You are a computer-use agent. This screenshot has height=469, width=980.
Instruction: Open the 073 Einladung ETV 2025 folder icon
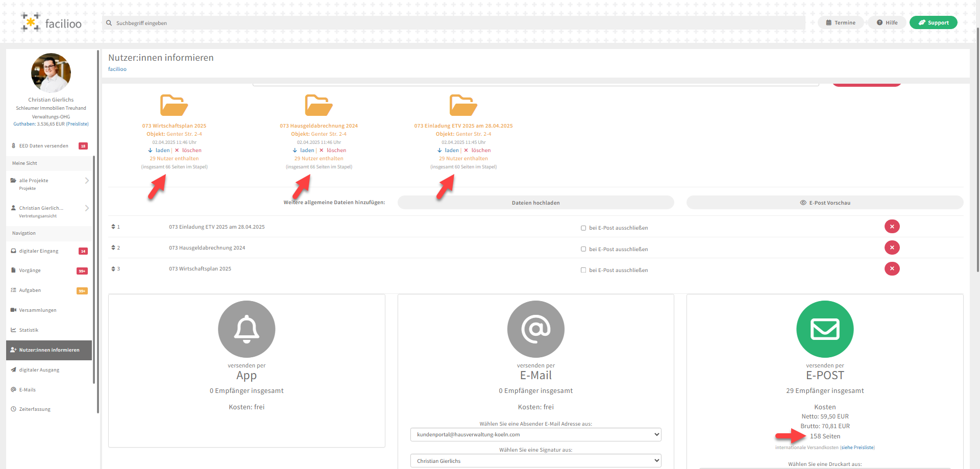coord(463,105)
